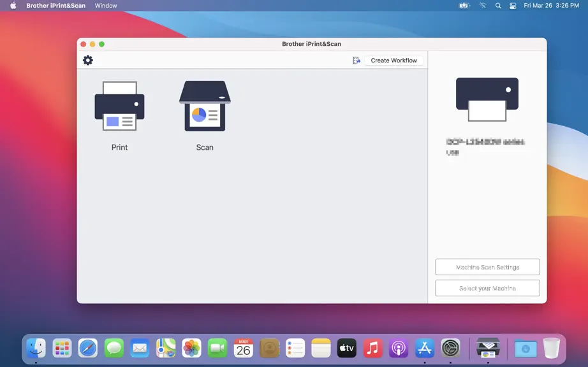Click the blurred printer model name text
Viewport: 588px width, 367px height.
pyautogui.click(x=485, y=142)
